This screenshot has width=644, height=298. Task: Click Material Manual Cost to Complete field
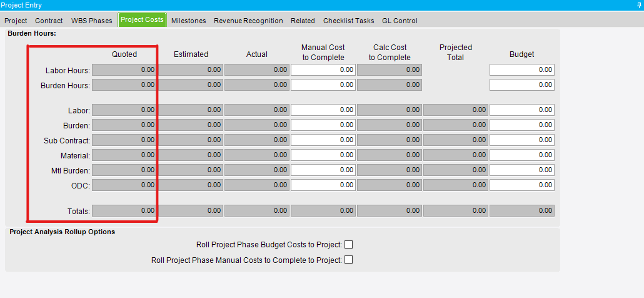click(323, 155)
